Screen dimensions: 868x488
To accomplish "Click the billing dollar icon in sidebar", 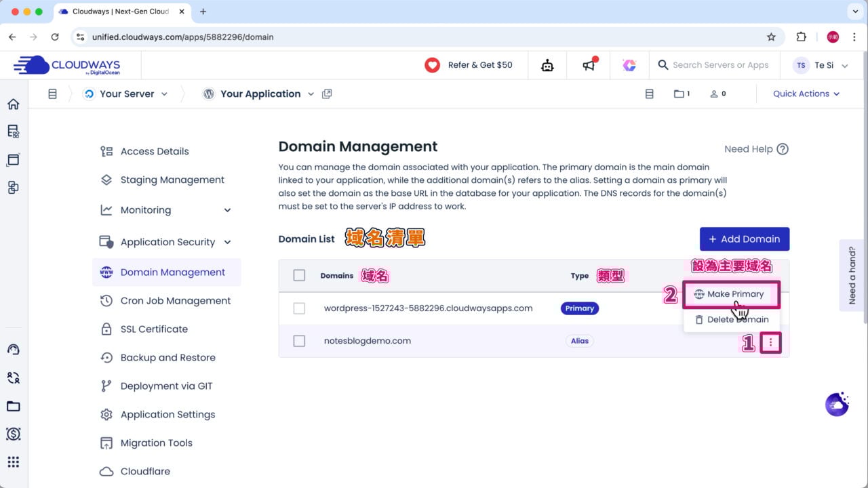I will pos(13,434).
